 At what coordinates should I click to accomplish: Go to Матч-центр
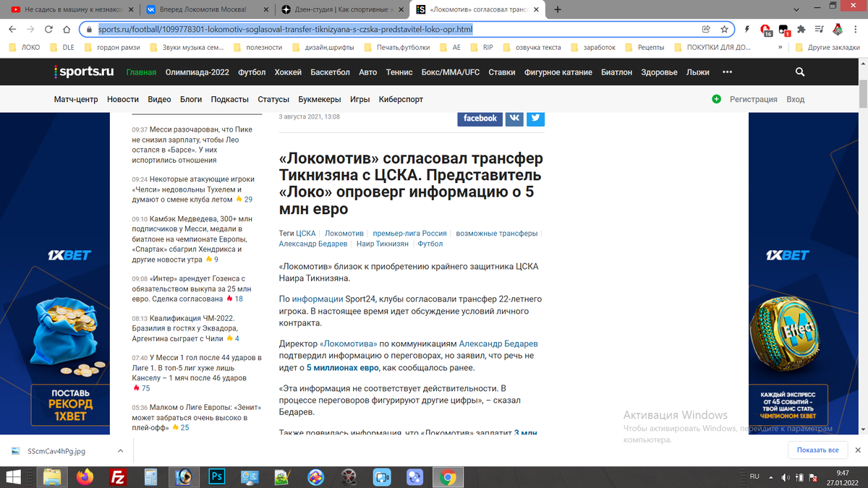point(76,99)
